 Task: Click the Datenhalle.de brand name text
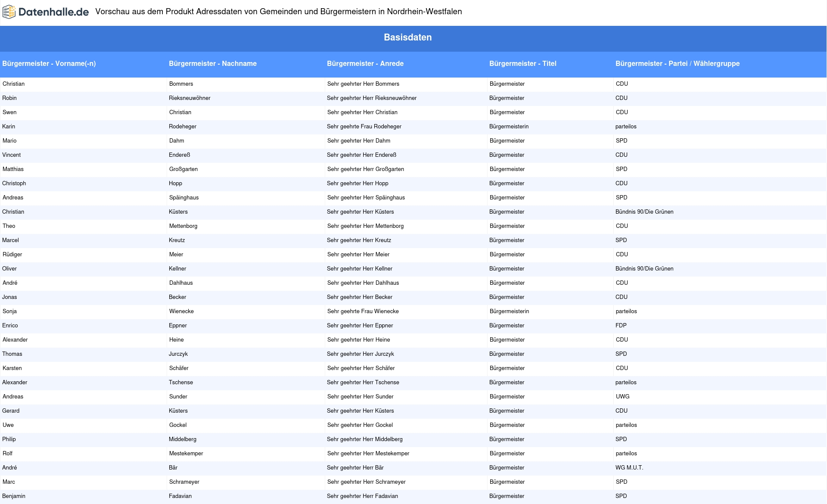tap(53, 12)
